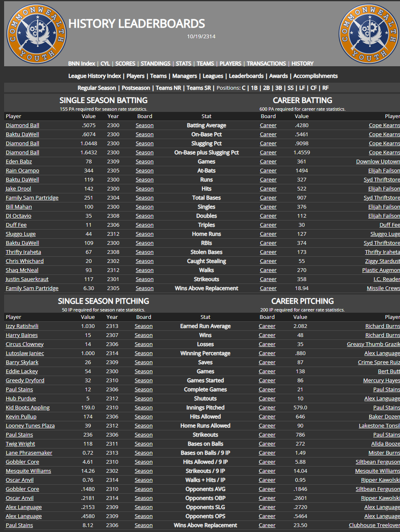Open the Awards submenu link

(x=278, y=76)
